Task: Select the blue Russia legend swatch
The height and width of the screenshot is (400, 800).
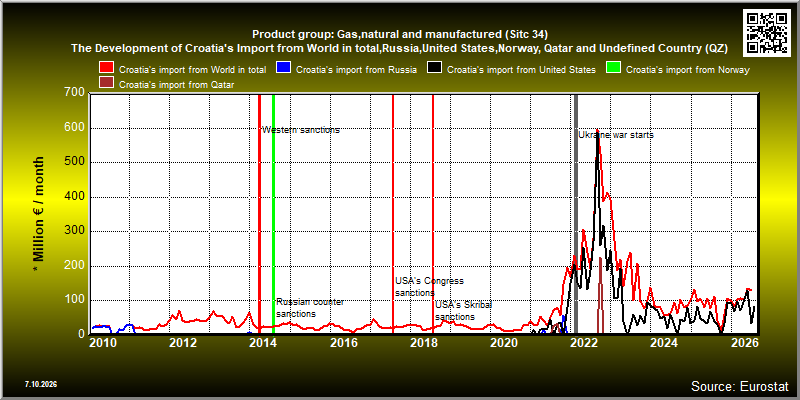Action: [x=283, y=69]
